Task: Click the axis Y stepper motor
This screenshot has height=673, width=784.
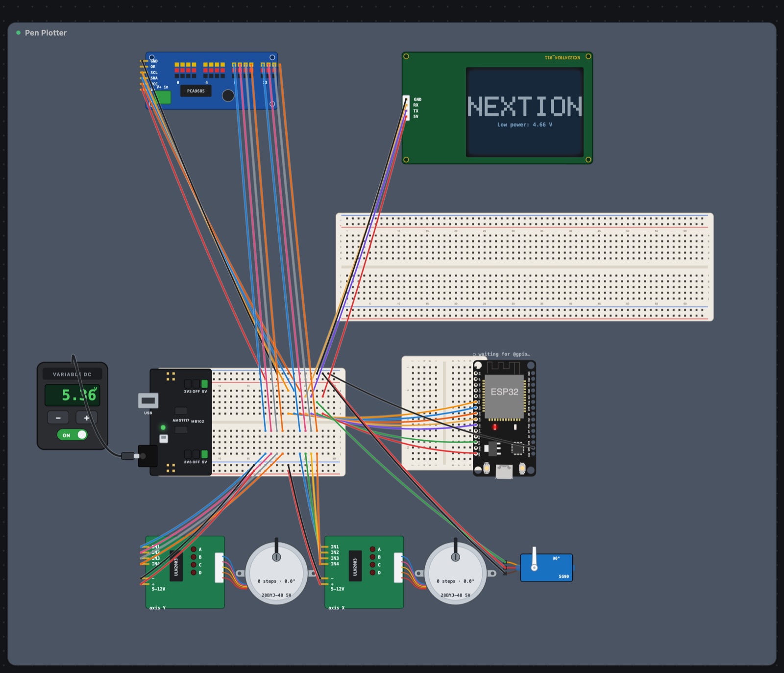Action: tap(276, 573)
